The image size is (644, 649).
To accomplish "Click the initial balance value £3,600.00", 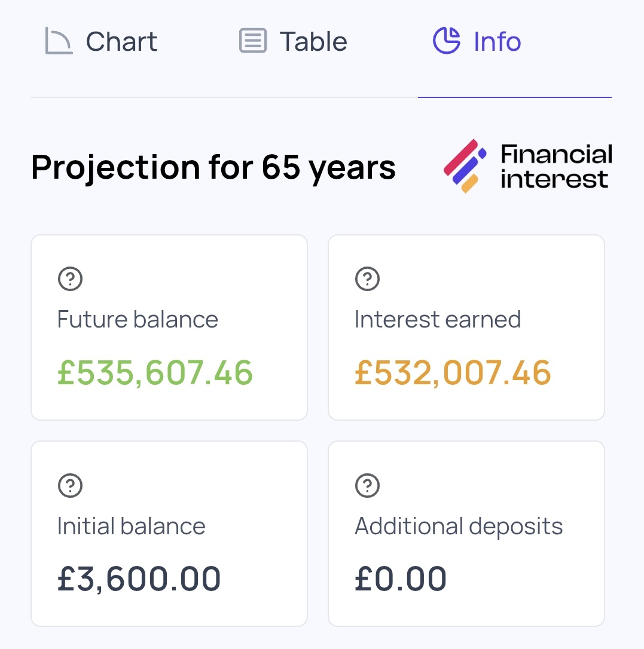I will point(139,578).
